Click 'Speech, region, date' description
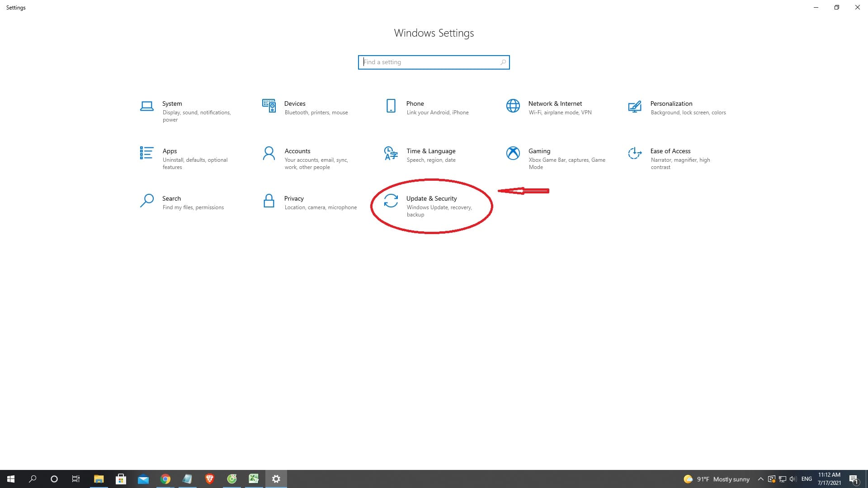 click(431, 160)
